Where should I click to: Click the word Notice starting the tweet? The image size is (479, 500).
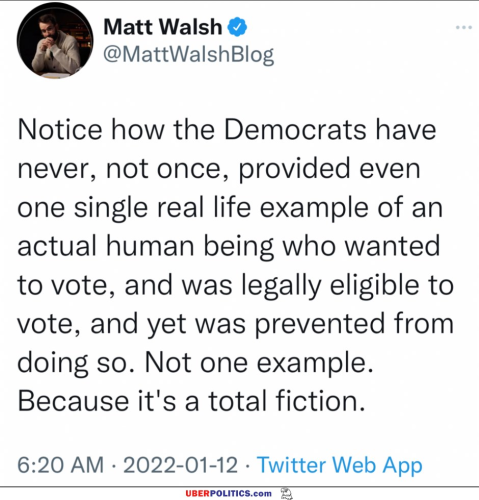pos(60,129)
